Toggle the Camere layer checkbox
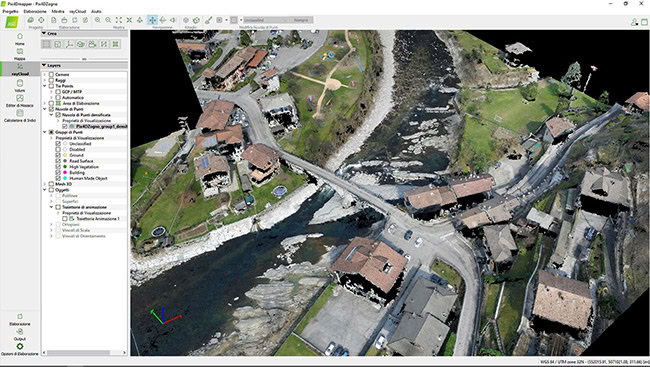 [x=51, y=75]
